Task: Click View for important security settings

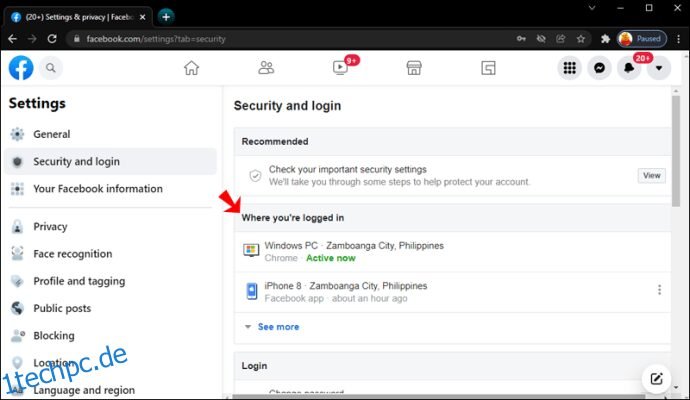Action: [651, 176]
